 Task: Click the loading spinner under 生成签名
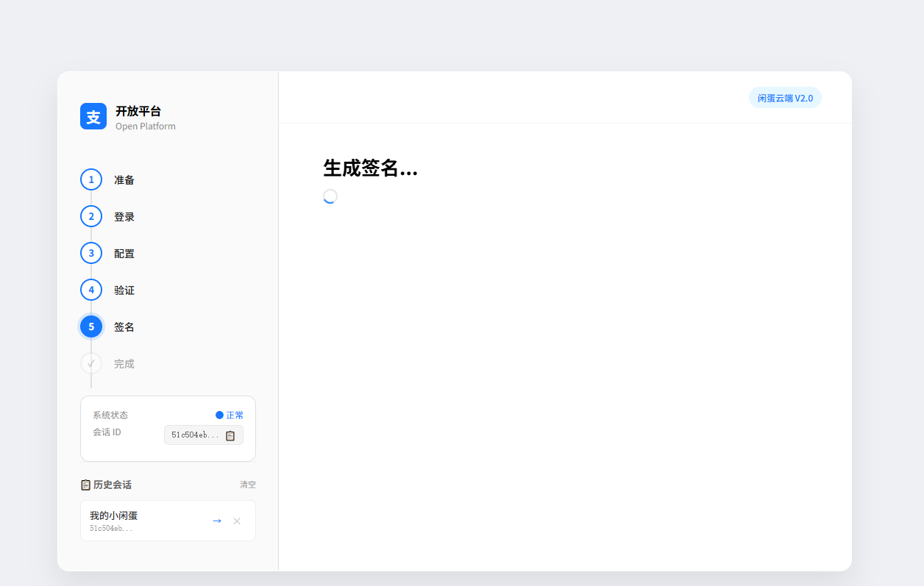tap(330, 196)
